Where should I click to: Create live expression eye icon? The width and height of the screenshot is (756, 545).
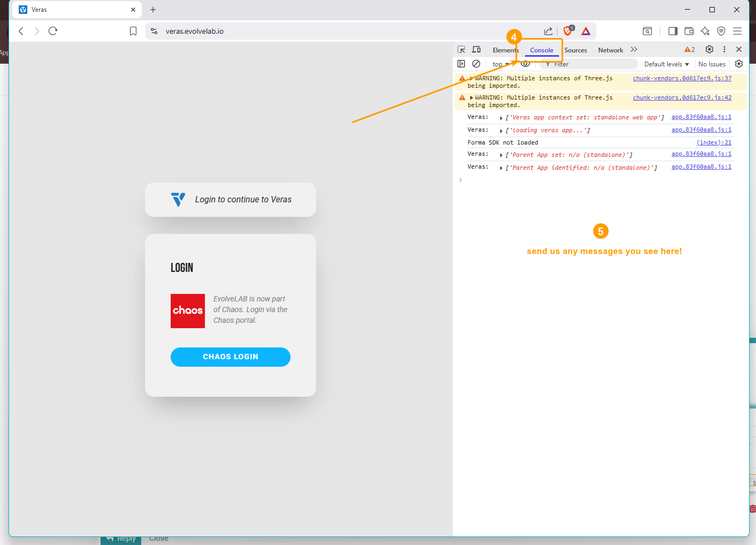(x=525, y=64)
